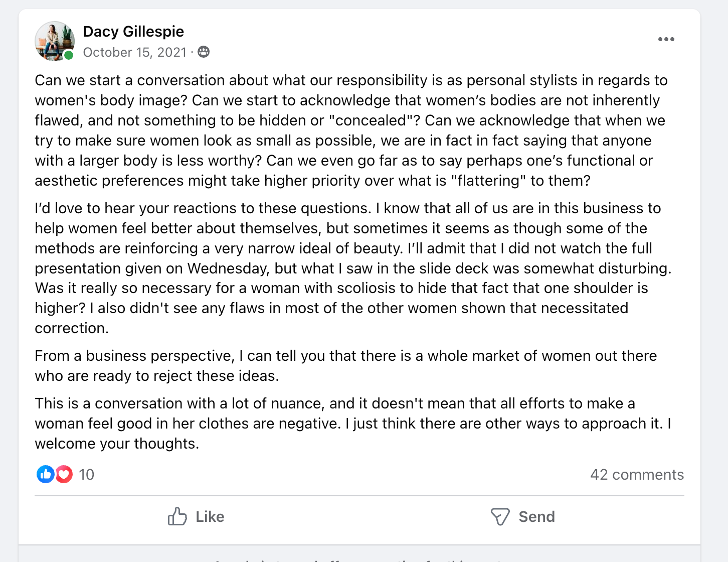Click the green online status dot
This screenshot has width=728, height=562.
69,55
